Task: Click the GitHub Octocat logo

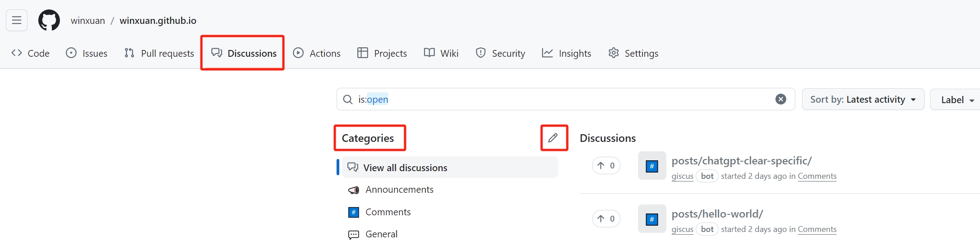Action: click(49, 20)
